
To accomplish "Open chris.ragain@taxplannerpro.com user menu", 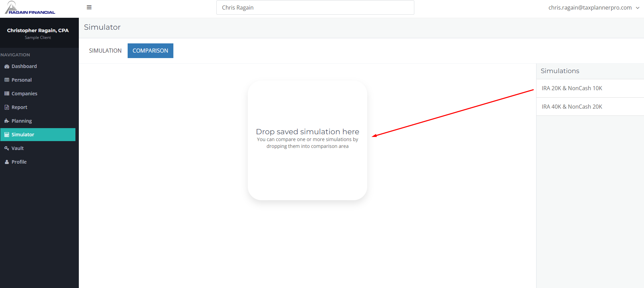I will (593, 8).
